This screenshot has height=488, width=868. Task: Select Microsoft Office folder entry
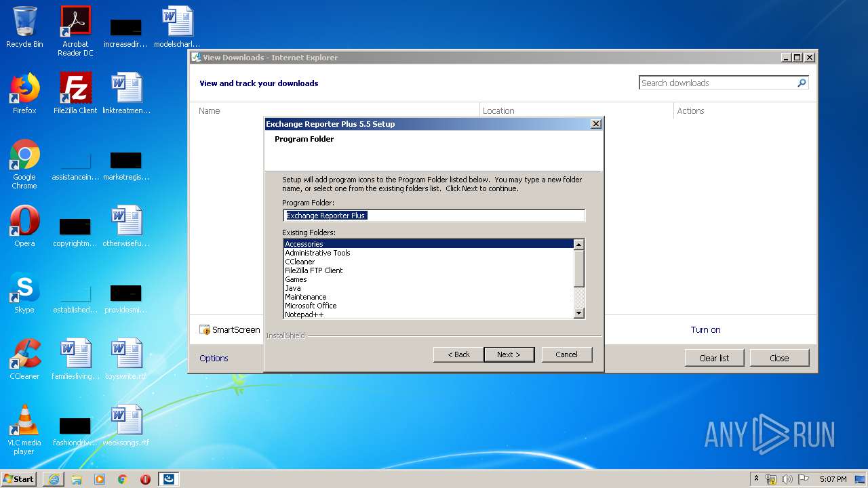click(x=429, y=306)
